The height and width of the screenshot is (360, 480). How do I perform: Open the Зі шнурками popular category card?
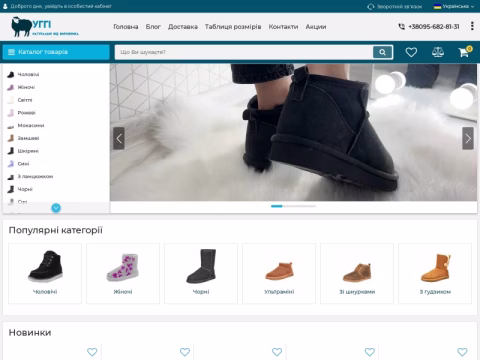tap(357, 273)
